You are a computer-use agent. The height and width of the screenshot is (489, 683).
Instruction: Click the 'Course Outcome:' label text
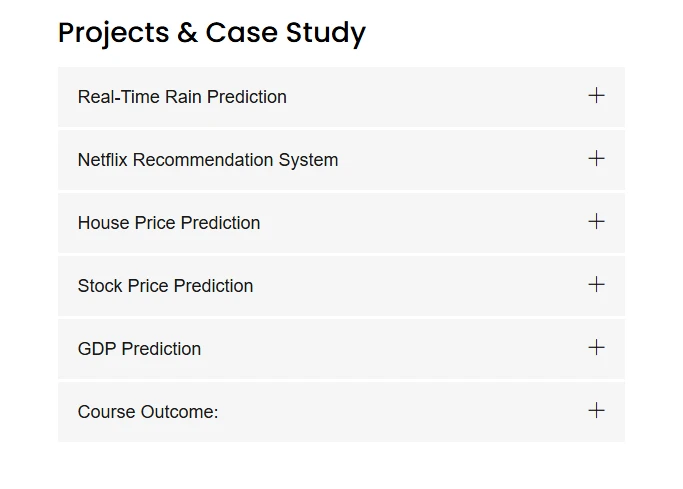pyautogui.click(x=148, y=412)
